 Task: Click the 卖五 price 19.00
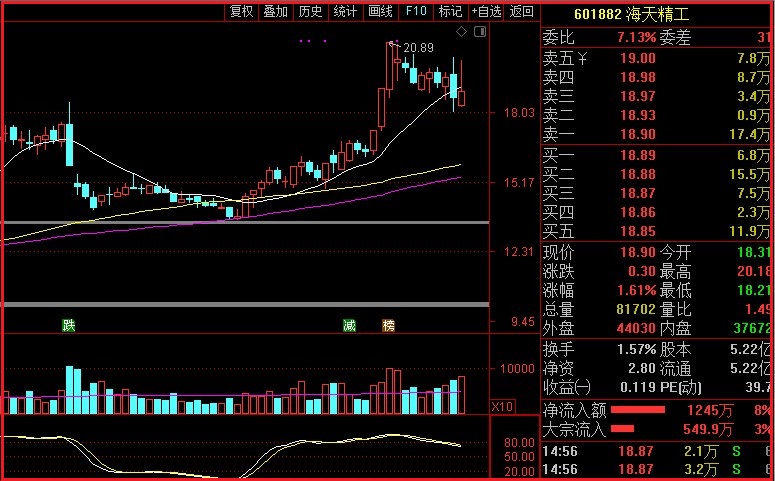tap(638, 58)
